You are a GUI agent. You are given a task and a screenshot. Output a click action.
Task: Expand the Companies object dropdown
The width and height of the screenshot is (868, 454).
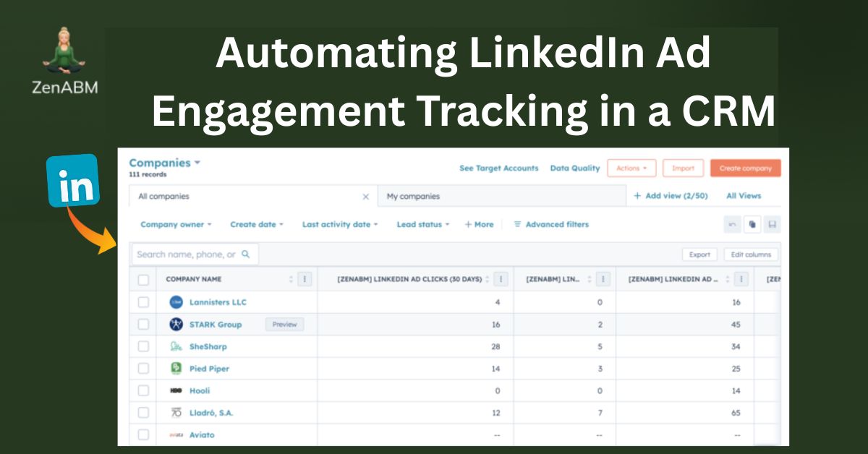pos(165,163)
